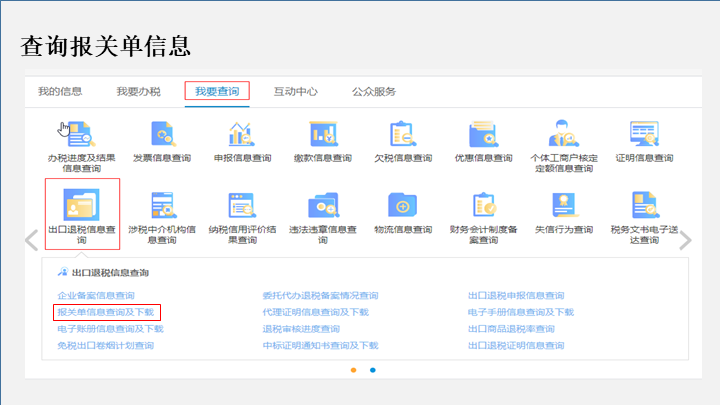Select 我要查询 tab
Image resolution: width=720 pixels, height=405 pixels.
click(217, 91)
